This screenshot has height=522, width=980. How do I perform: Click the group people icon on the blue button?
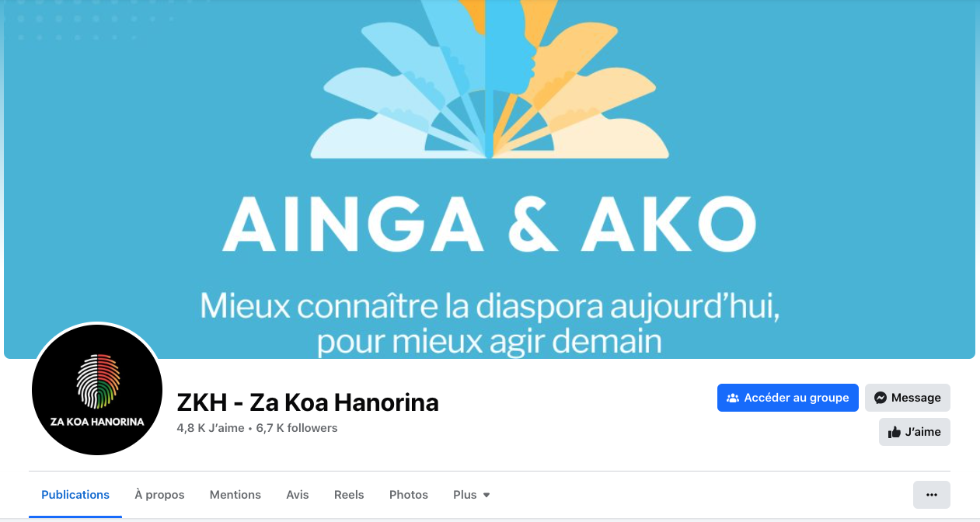(x=733, y=398)
